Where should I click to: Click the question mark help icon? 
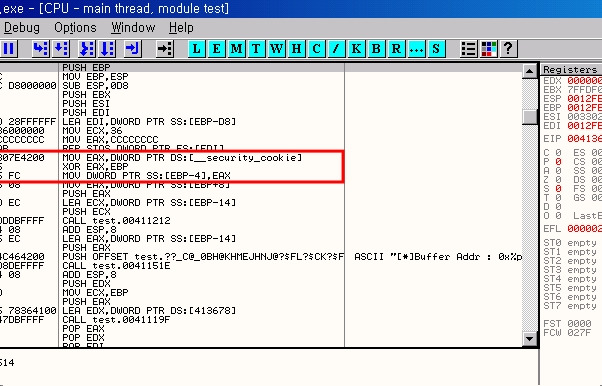point(508,49)
